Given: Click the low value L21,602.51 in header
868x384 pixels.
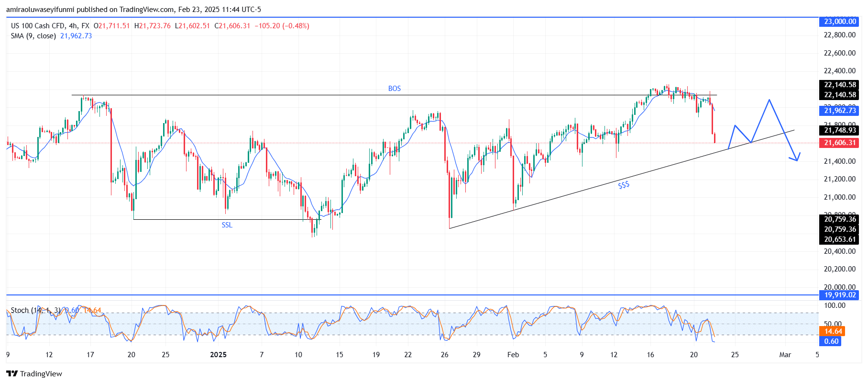Looking at the screenshot, I should 193,26.
